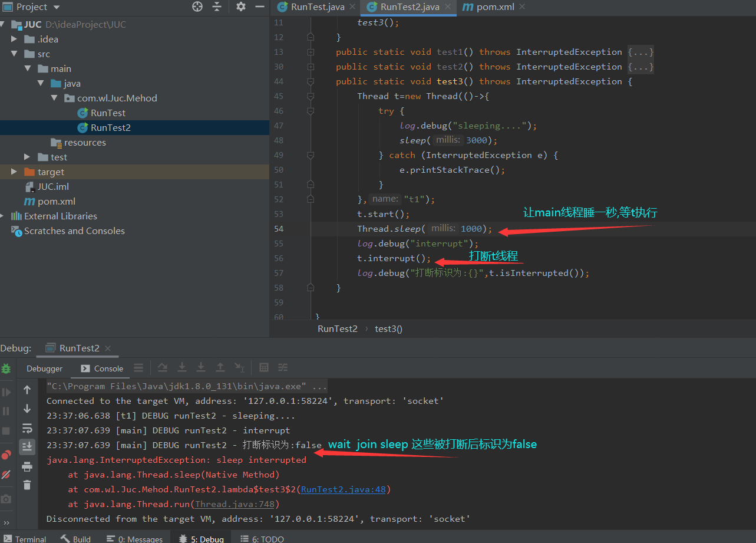Image resolution: width=756 pixels, height=543 pixels.
Task: Expand the target folder arrow
Action: click(x=14, y=172)
